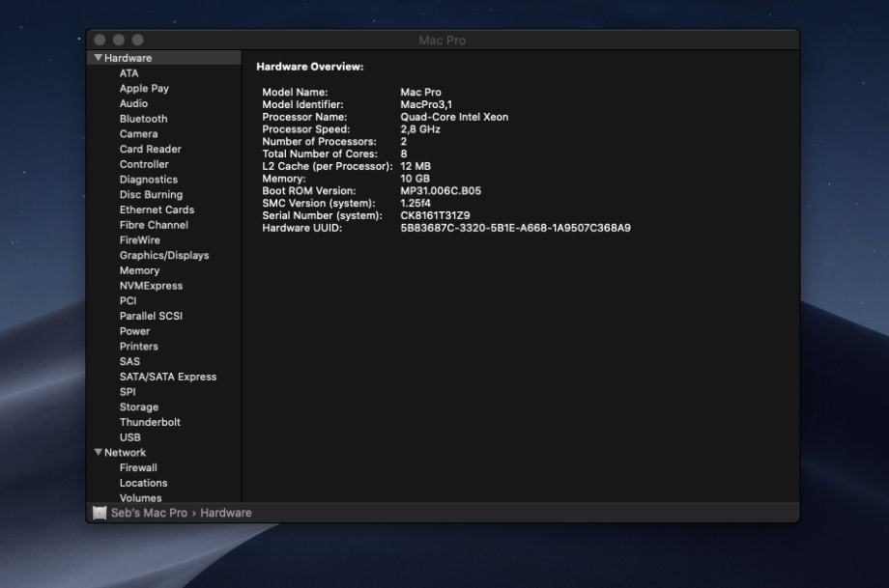The width and height of the screenshot is (889, 588).
Task: Open the Thunderbolt section
Action: click(150, 423)
